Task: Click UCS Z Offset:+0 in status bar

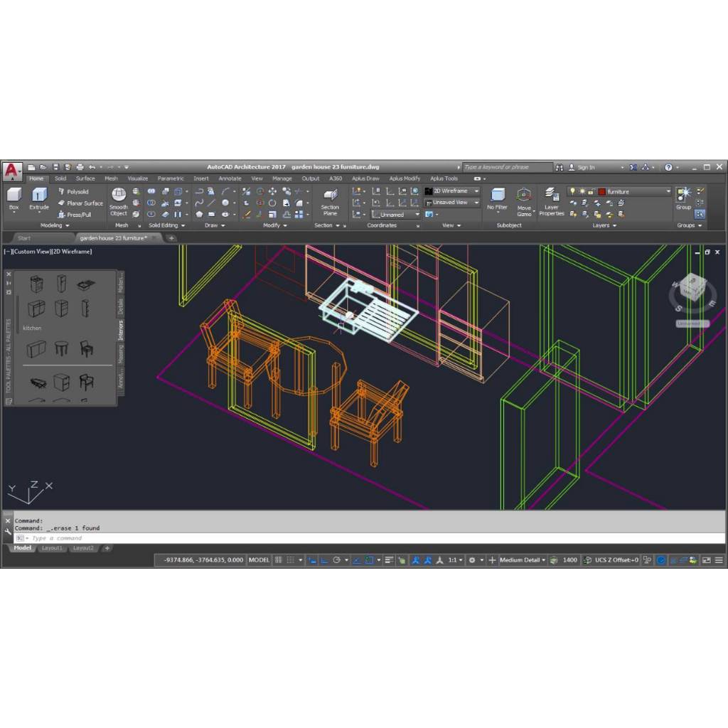Action: tap(616, 560)
